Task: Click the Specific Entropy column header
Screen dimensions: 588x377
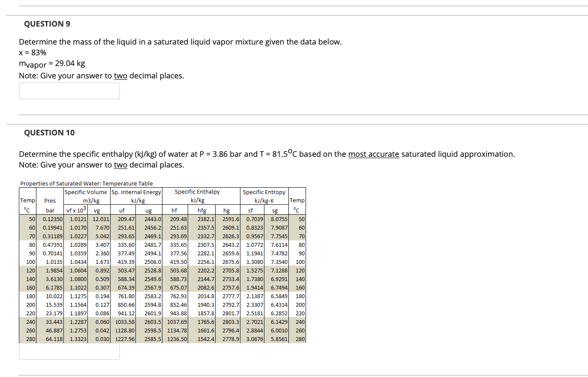Action: pyautogui.click(x=264, y=192)
